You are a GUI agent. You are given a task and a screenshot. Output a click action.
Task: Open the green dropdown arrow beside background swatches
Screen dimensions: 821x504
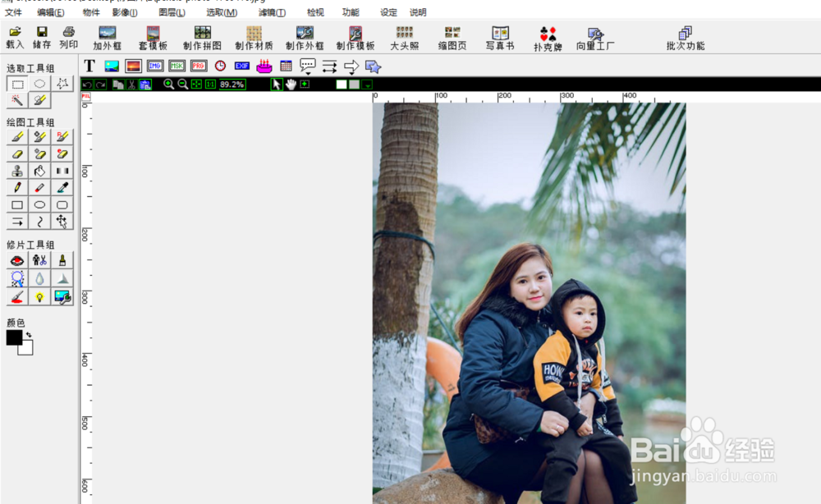[368, 85]
